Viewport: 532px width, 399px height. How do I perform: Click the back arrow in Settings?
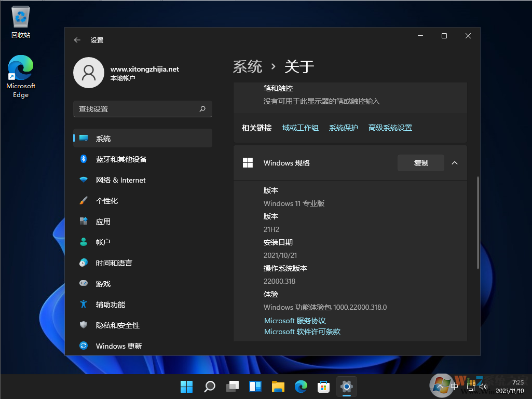click(77, 40)
